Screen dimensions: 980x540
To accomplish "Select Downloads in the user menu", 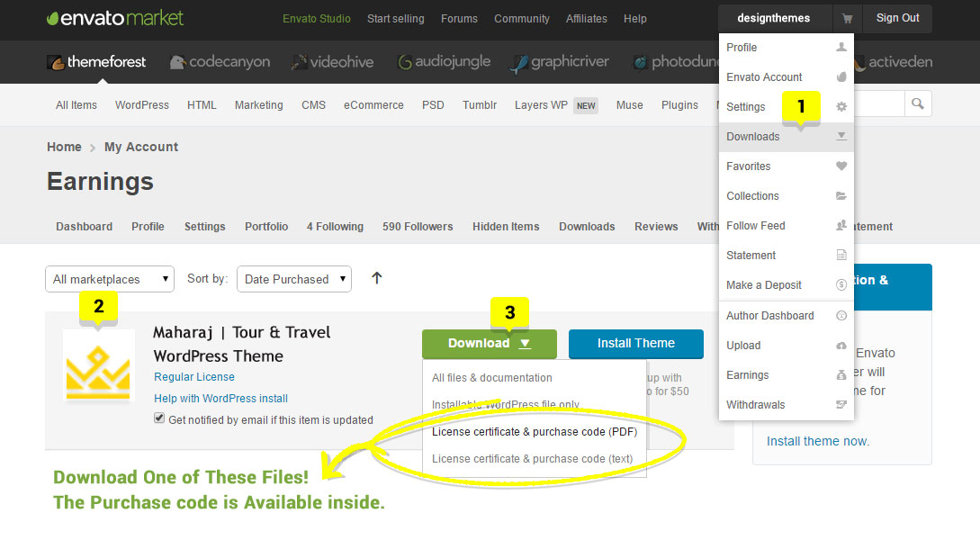I will [753, 137].
